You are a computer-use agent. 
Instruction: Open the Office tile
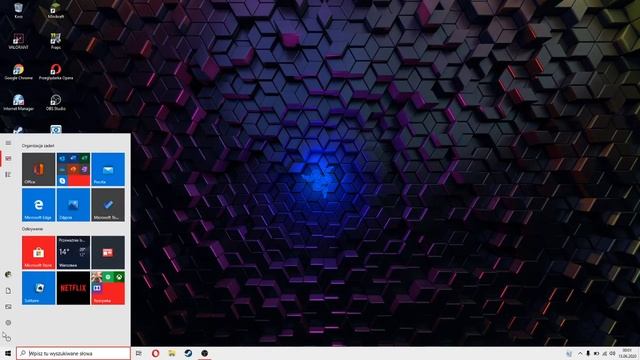point(38,169)
